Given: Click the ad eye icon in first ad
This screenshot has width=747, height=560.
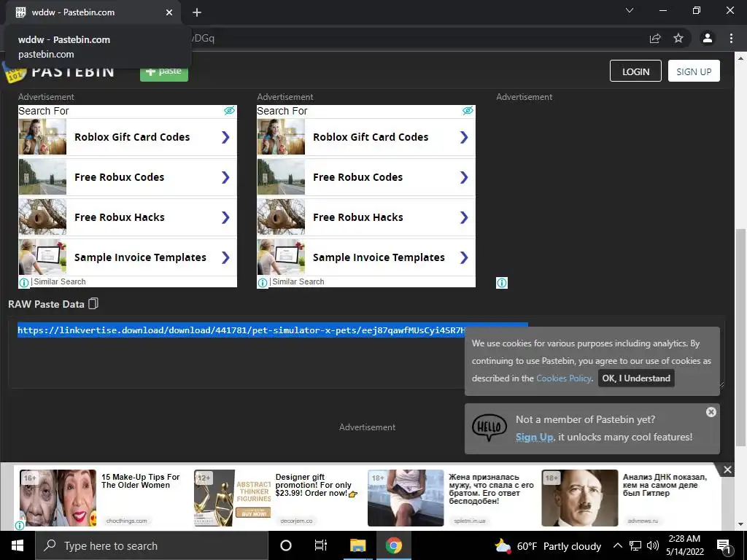Looking at the screenshot, I should tap(229, 111).
